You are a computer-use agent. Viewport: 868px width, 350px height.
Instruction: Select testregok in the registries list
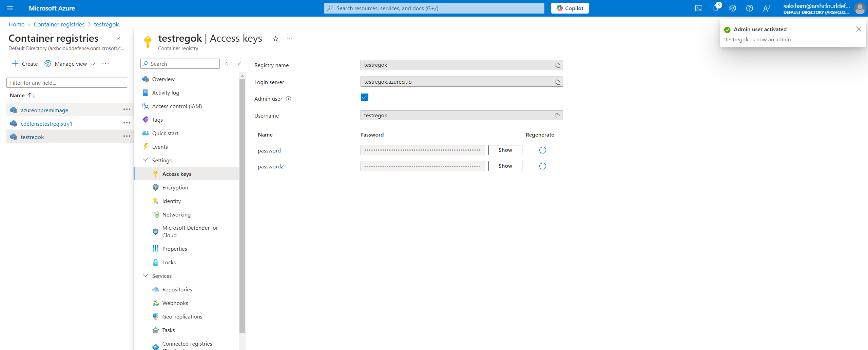tap(32, 137)
